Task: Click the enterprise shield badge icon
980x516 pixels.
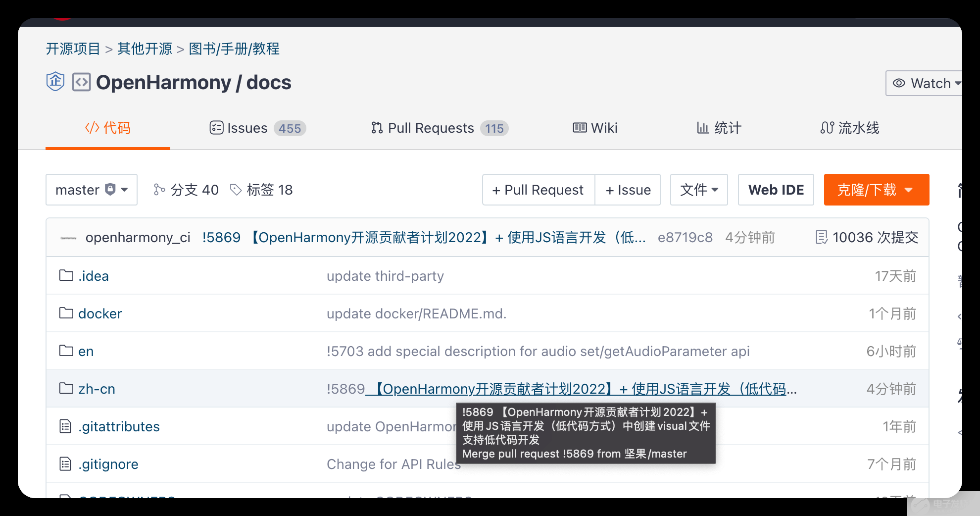Action: pyautogui.click(x=55, y=82)
